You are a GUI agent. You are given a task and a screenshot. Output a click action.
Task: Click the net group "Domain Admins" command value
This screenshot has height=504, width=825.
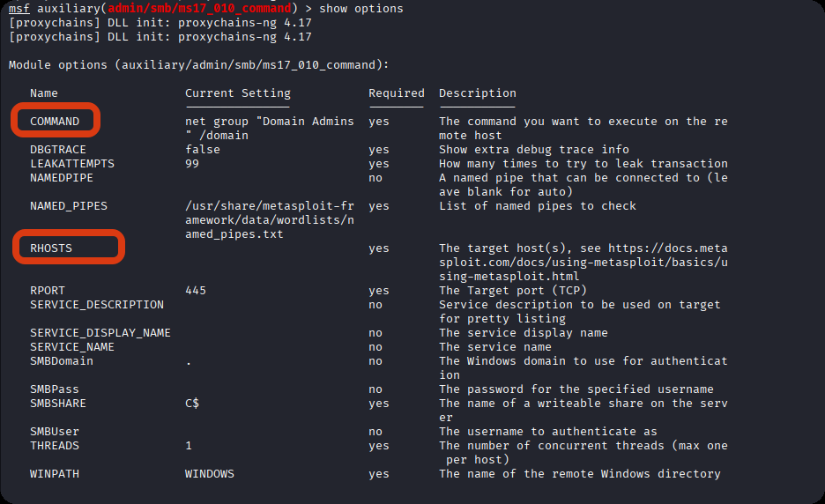[269, 128]
